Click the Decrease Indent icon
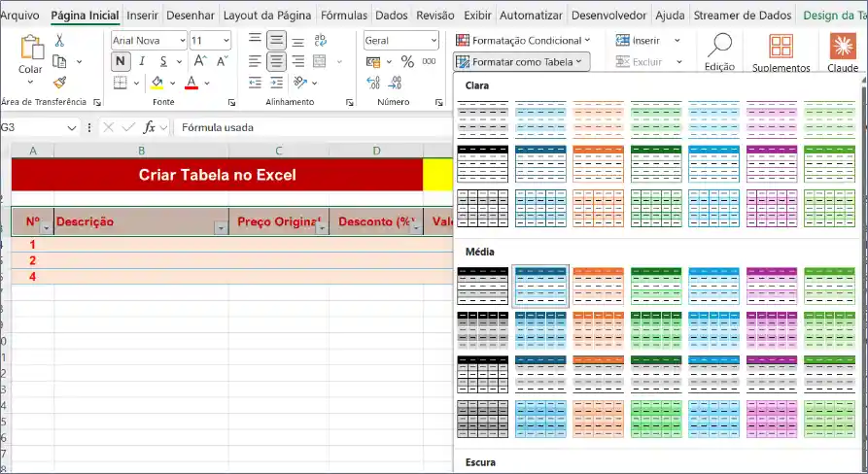868x474 pixels. coord(255,83)
